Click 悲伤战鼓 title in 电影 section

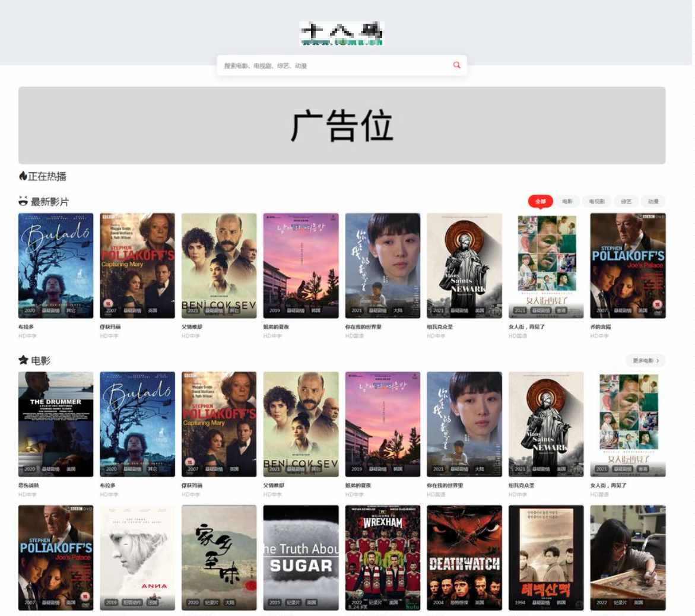click(x=28, y=485)
